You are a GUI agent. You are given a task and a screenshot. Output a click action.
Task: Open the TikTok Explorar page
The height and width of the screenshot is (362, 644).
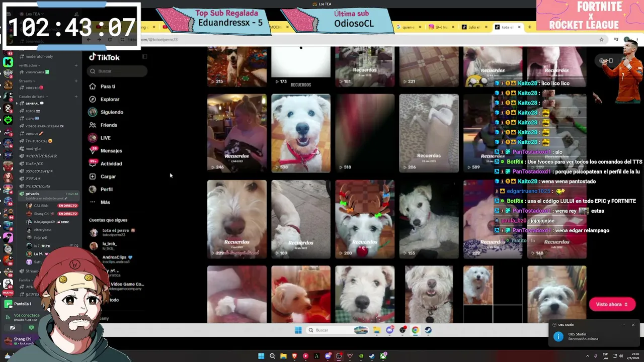tap(104, 100)
